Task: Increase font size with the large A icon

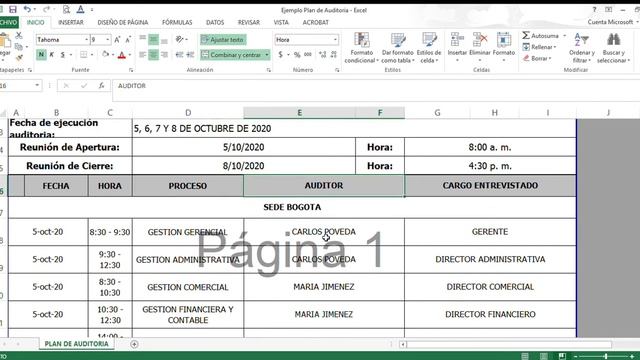Action: [x=117, y=40]
